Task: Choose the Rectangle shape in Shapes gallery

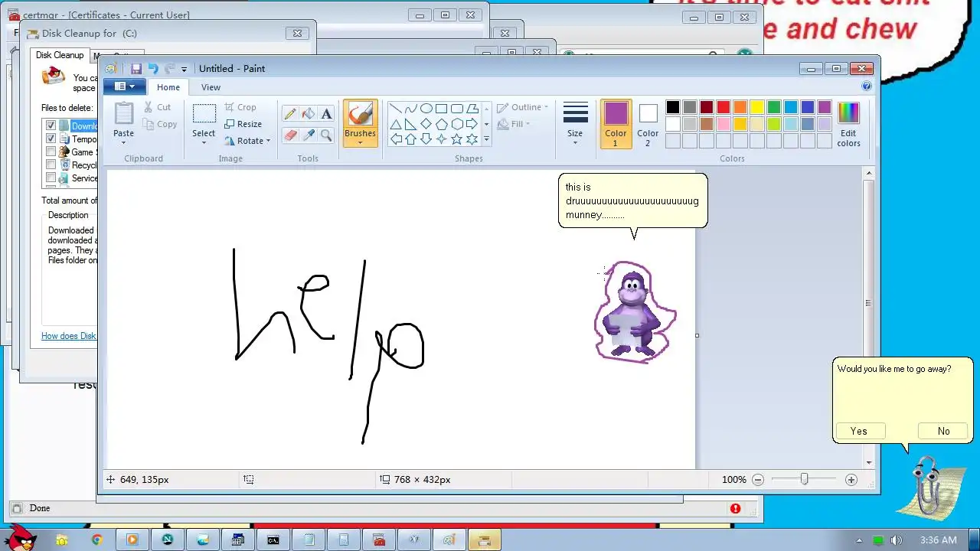Action: [x=442, y=109]
